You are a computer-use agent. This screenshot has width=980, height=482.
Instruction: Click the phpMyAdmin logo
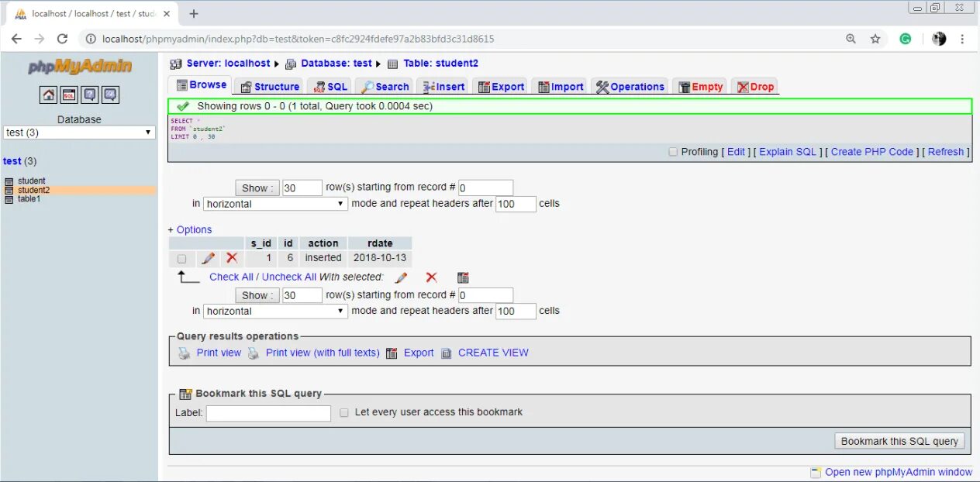tap(79, 67)
